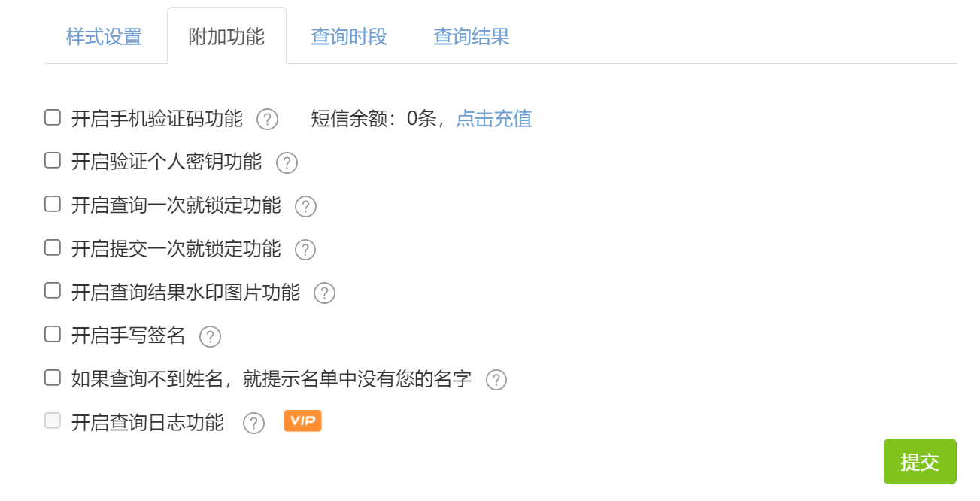Image resolution: width=980 pixels, height=501 pixels.
Task: Enable the 开启查询结果水印图片功能 checkbox
Action: click(x=53, y=290)
